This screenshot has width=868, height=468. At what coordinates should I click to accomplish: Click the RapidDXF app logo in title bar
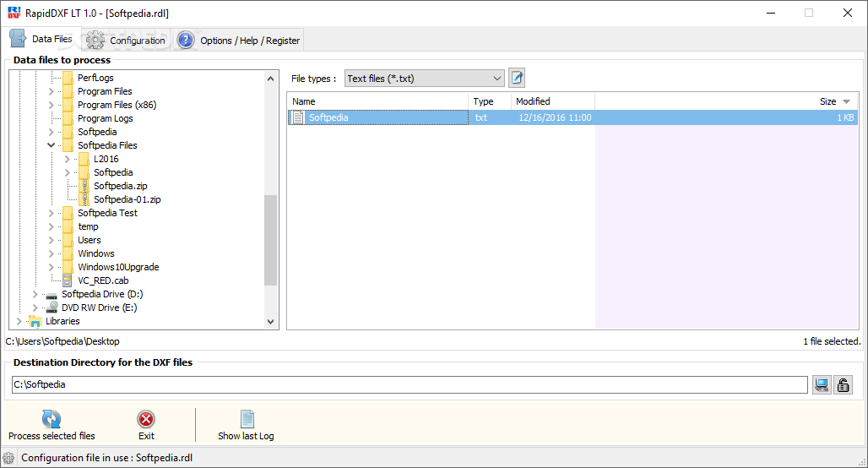click(14, 12)
